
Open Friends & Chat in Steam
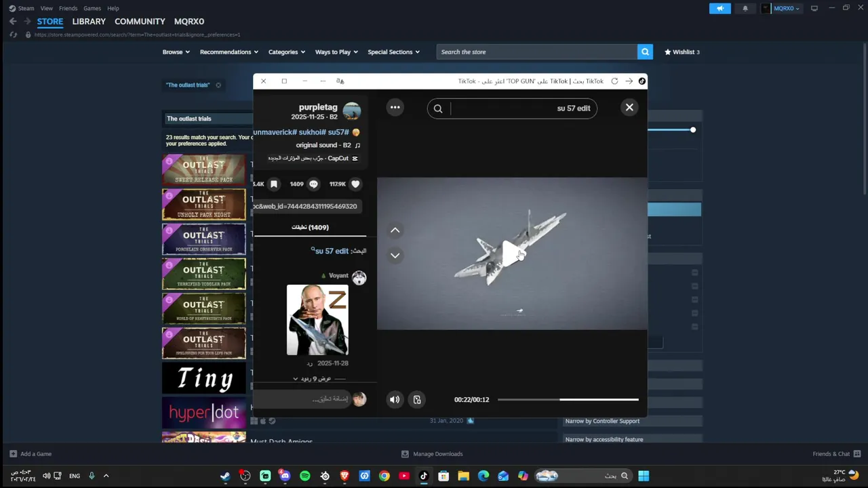pos(837,454)
